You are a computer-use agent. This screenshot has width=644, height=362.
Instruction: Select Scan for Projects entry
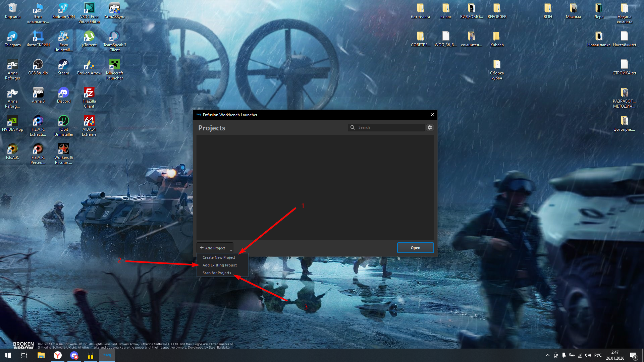click(217, 273)
